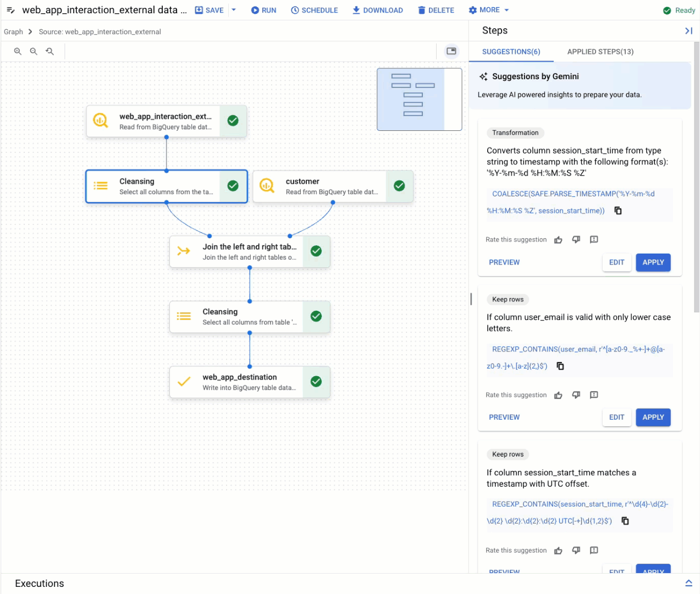
Task: Collapse the Steps side panel
Action: tap(688, 31)
